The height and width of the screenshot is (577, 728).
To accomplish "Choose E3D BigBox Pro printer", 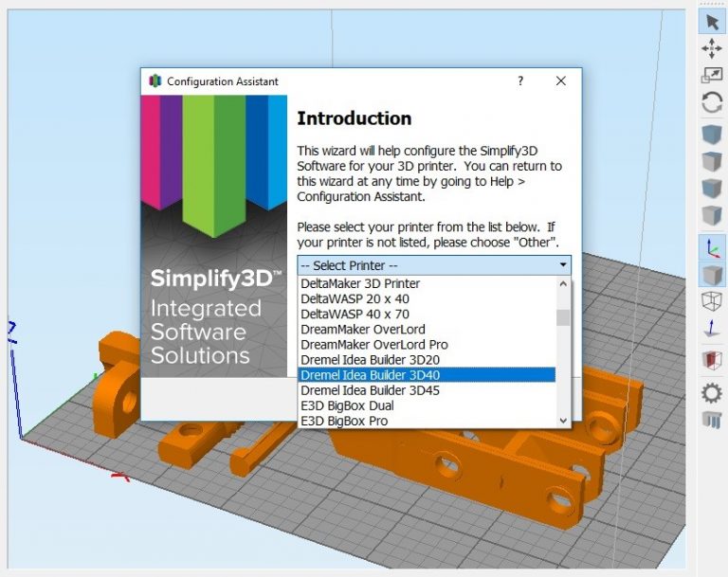I will [x=427, y=421].
